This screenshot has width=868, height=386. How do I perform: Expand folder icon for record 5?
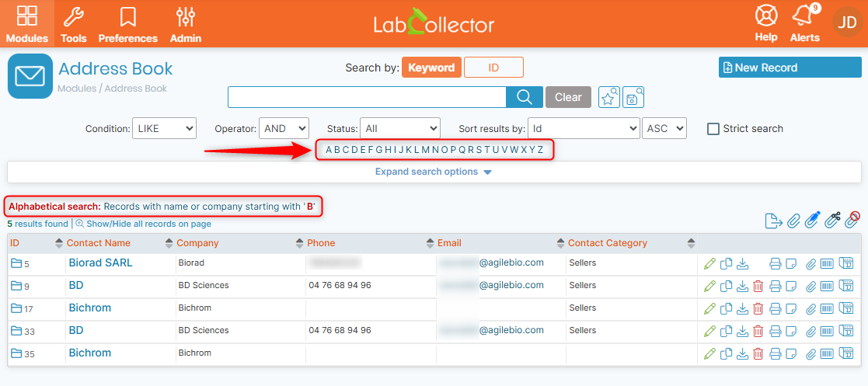tap(16, 263)
